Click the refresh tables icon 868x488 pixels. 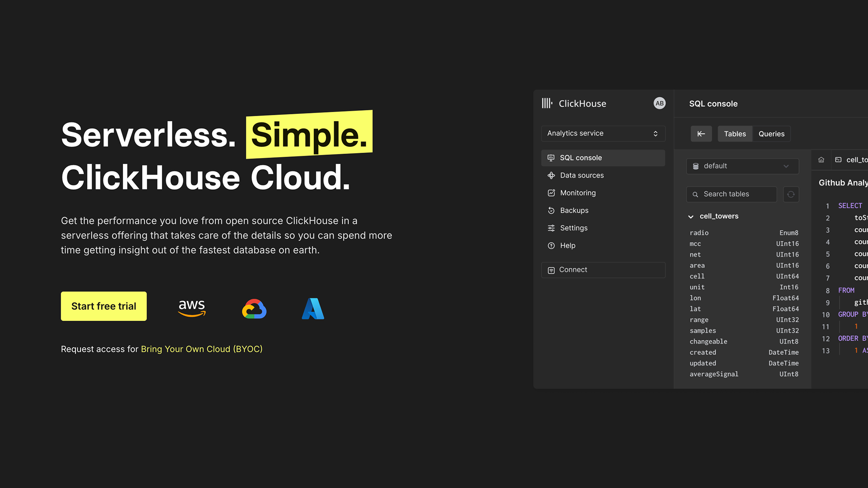point(791,194)
